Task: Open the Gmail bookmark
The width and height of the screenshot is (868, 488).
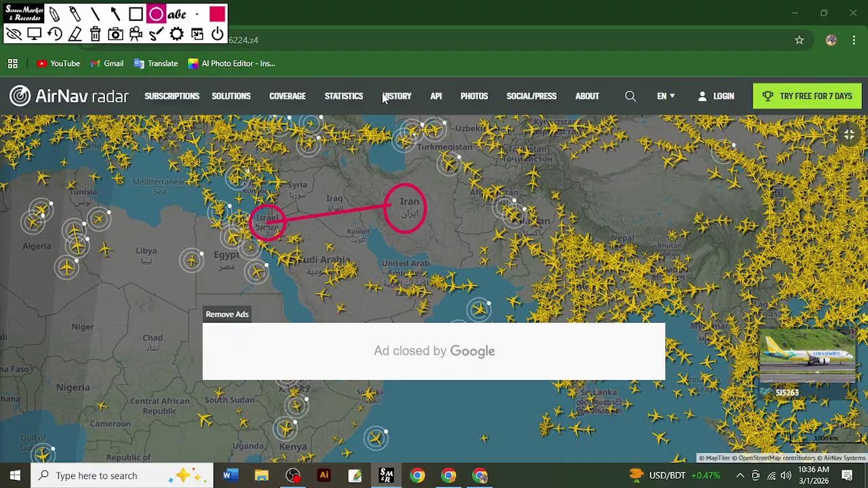Action: pos(106,64)
